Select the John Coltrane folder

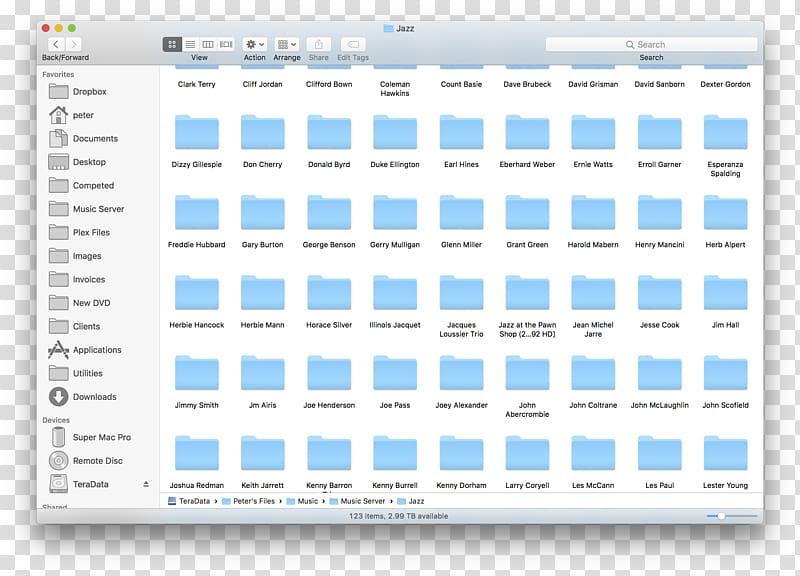[593, 373]
